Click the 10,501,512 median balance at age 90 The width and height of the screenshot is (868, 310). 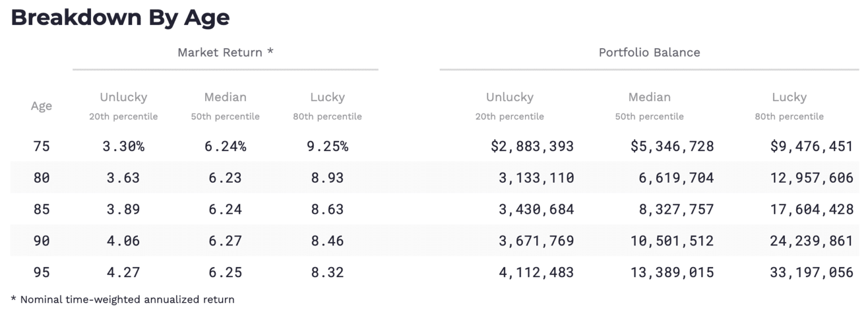(672, 241)
